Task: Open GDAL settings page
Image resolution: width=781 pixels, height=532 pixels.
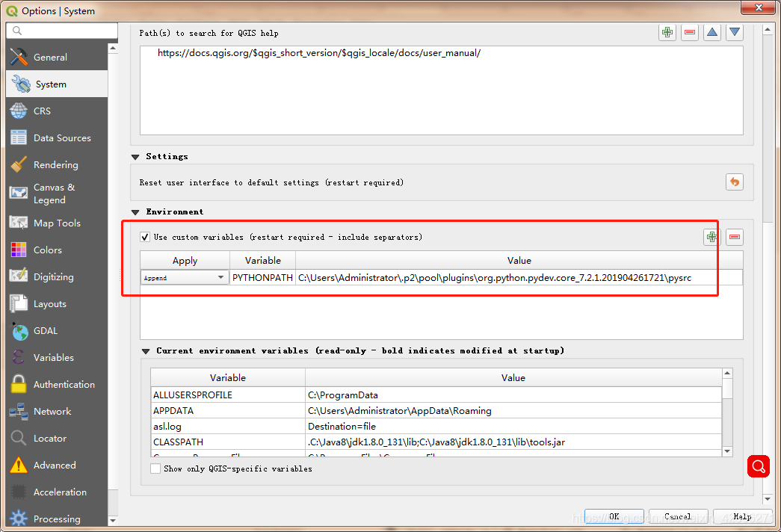Action: (x=57, y=331)
